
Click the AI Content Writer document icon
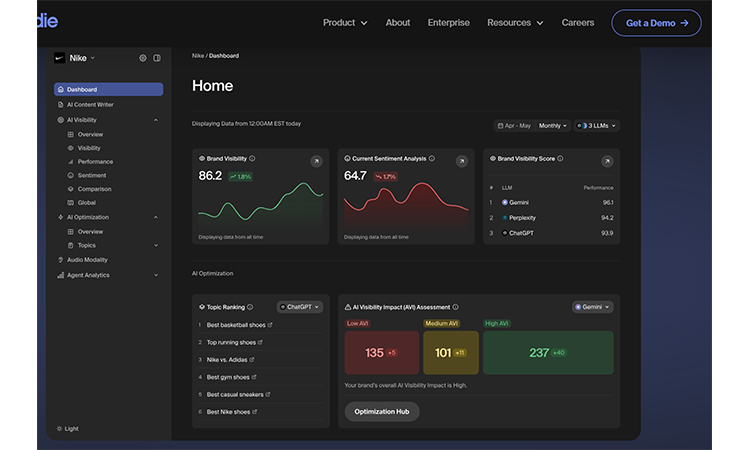60,104
